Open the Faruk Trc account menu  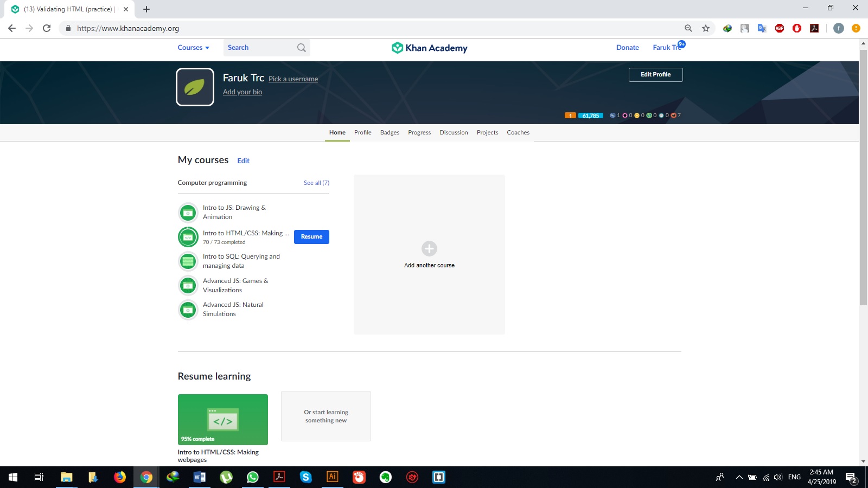pyautogui.click(x=666, y=48)
